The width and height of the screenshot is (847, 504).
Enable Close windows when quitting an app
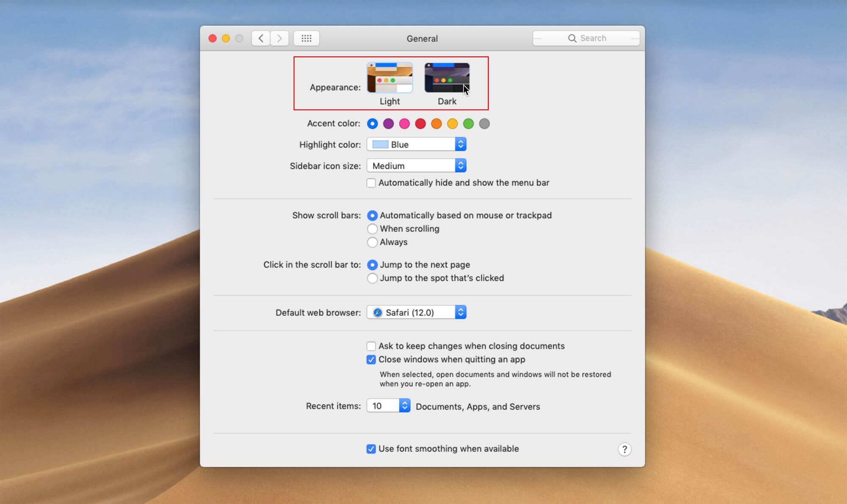click(371, 359)
